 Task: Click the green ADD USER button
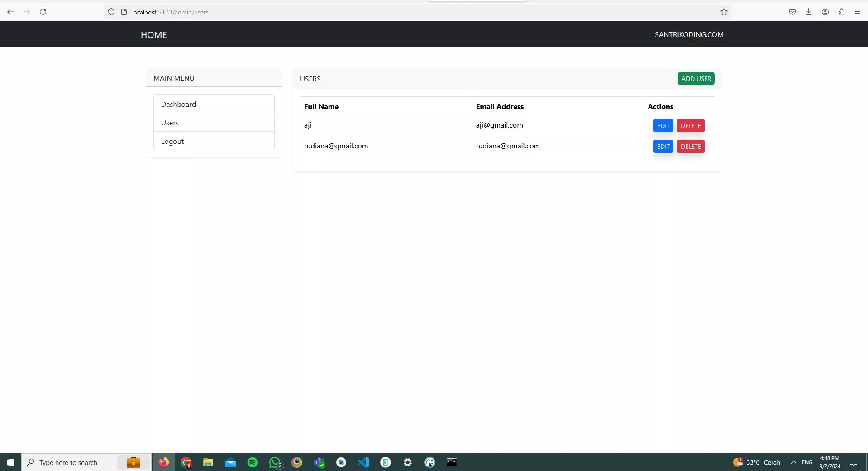[x=696, y=79]
